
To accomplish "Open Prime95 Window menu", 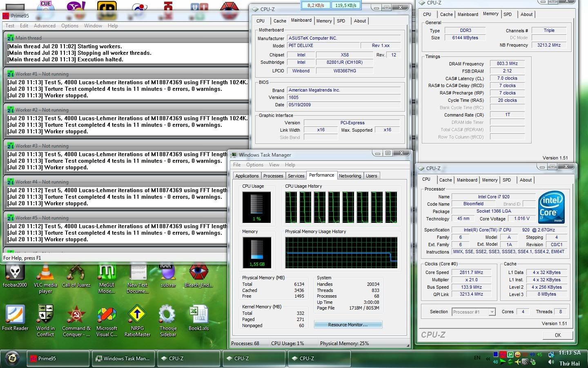I will click(x=93, y=26).
